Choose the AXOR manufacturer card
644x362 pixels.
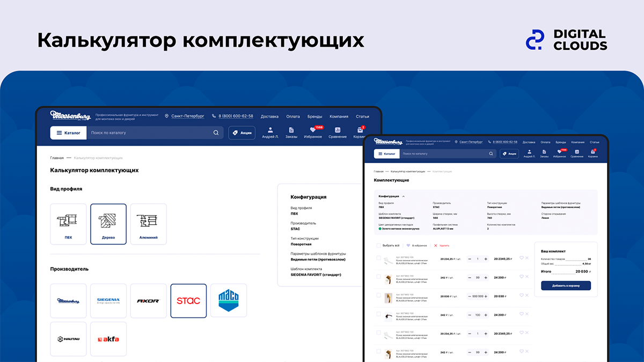point(148,301)
